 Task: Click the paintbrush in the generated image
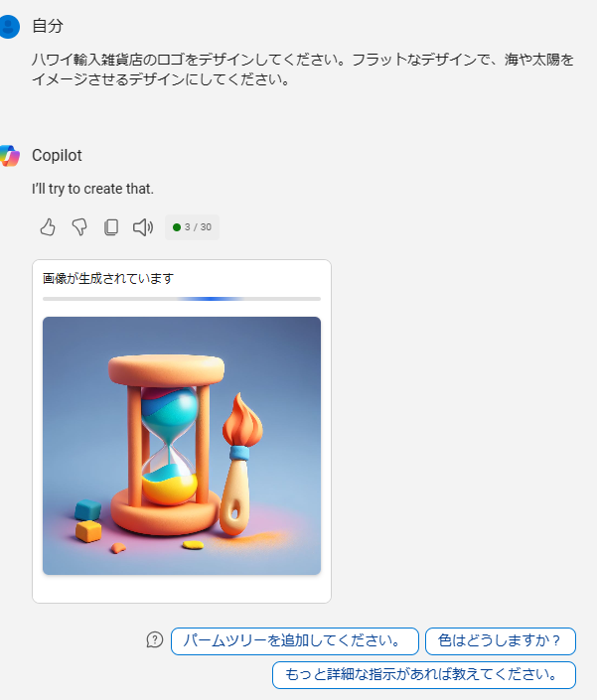[241, 465]
